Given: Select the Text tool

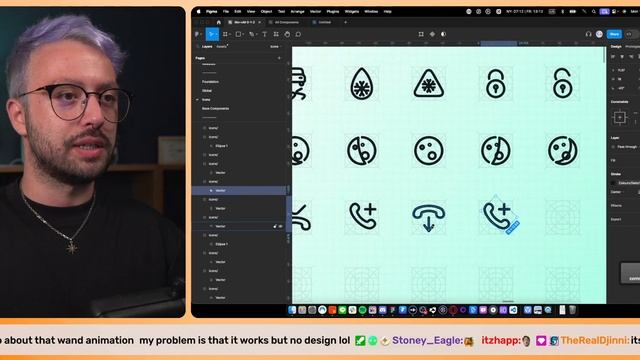Looking at the screenshot, I should point(264,34).
